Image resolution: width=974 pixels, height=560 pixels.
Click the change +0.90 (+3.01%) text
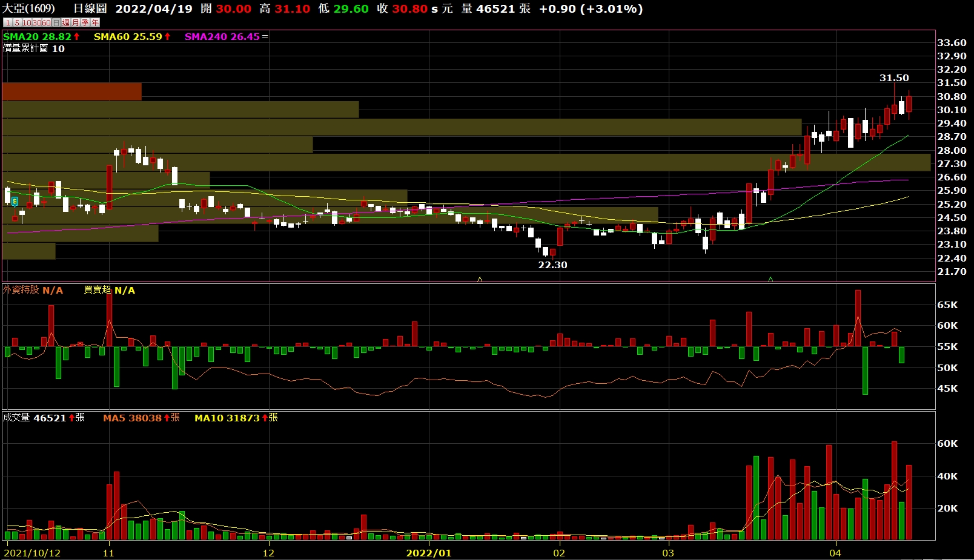coord(591,8)
